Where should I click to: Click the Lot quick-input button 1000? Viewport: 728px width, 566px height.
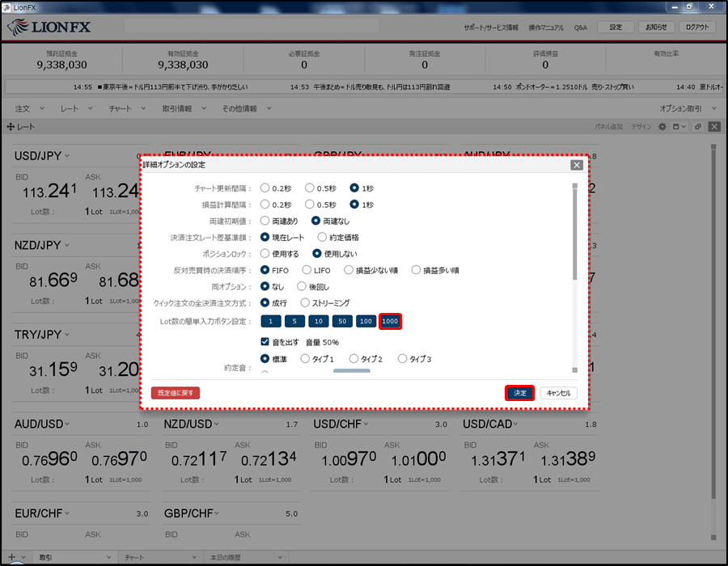click(x=390, y=321)
